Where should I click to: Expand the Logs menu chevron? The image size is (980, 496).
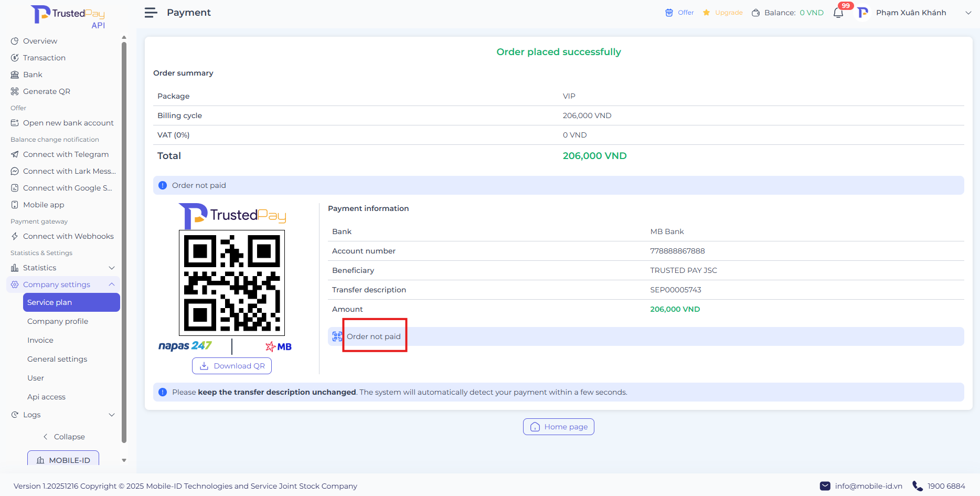(x=112, y=415)
